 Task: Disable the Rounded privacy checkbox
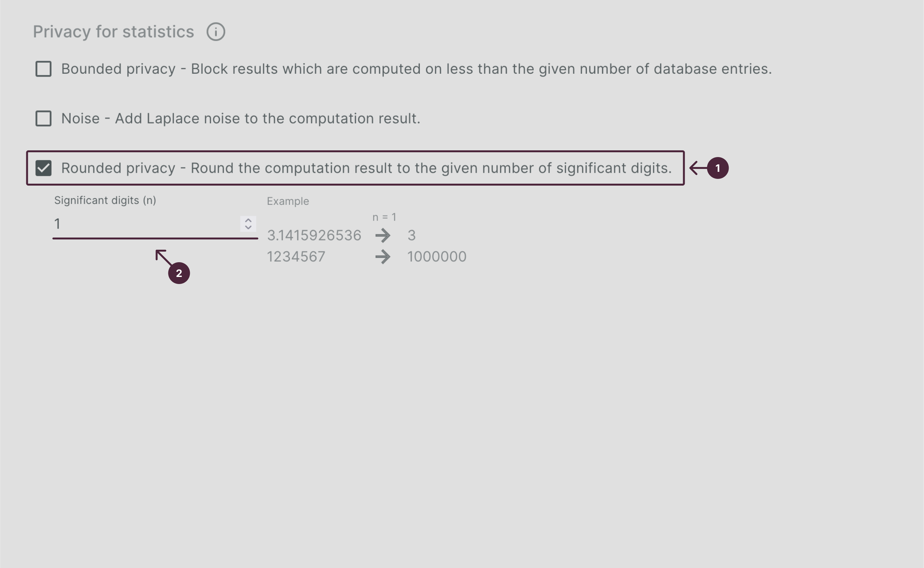pos(43,168)
